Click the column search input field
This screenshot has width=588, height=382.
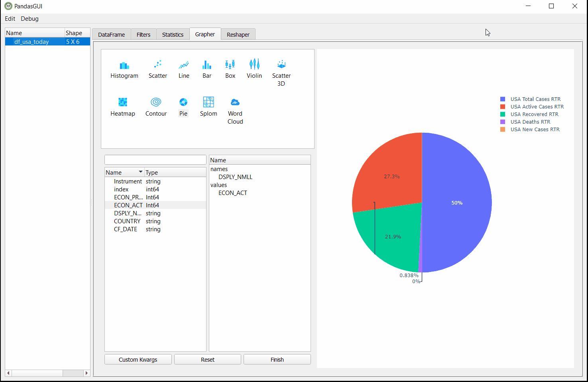click(155, 160)
